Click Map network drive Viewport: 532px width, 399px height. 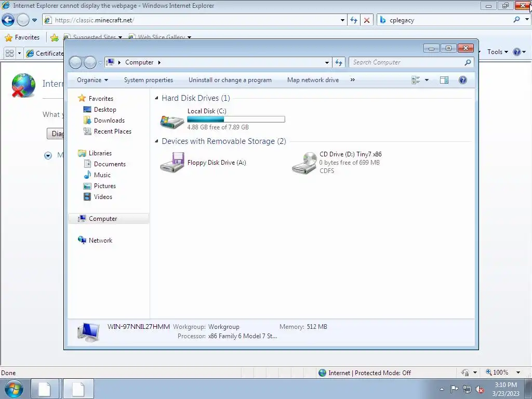(313, 80)
